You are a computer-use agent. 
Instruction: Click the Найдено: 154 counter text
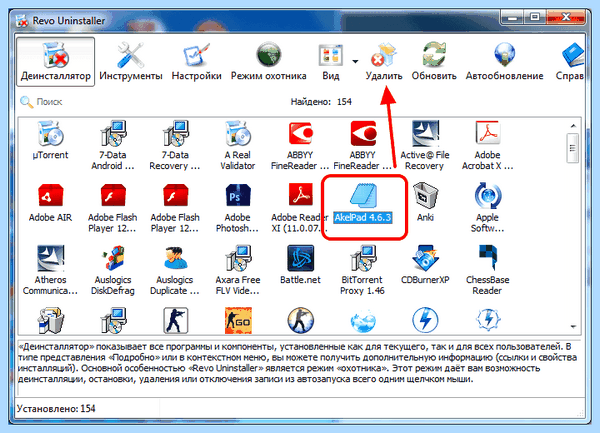(321, 102)
